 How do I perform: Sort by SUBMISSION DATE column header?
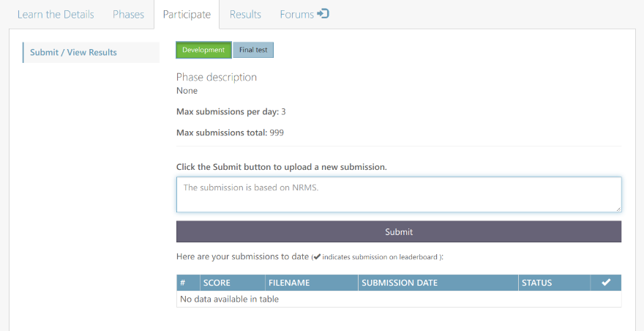coord(438,283)
